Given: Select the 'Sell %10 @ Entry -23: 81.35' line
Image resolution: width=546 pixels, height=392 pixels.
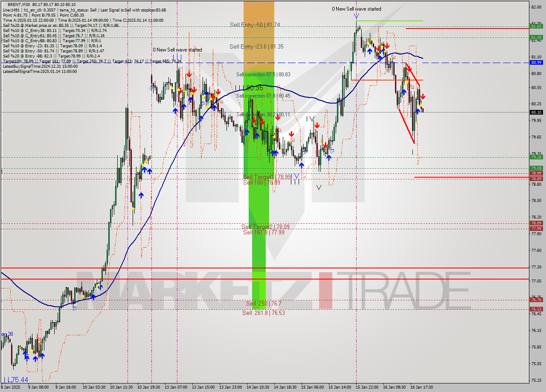Looking at the screenshot, I should click(52, 46).
